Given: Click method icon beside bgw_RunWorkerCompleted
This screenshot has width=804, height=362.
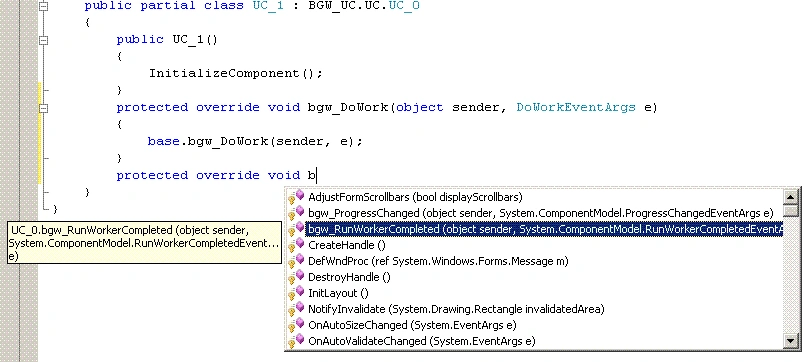Looking at the screenshot, I should click(296, 229).
